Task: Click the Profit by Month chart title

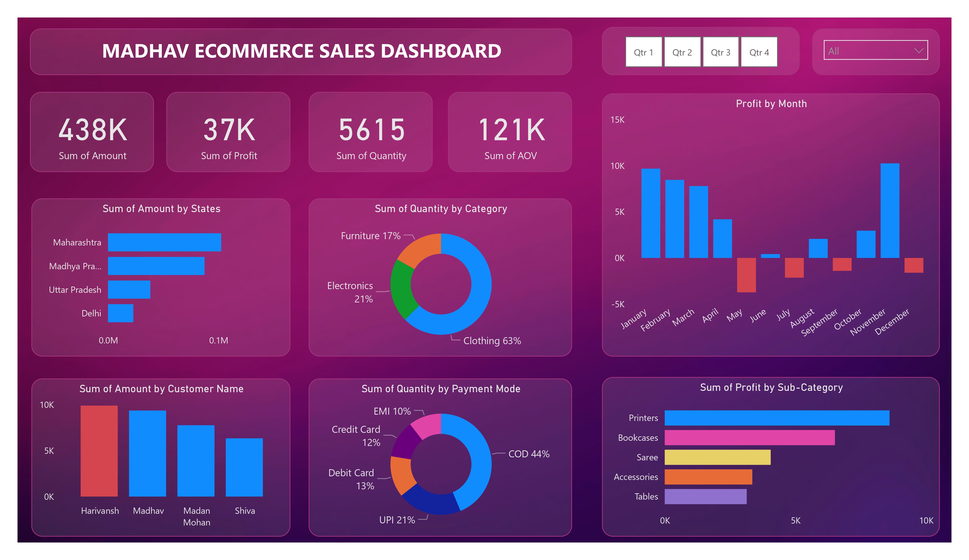Action: pos(771,104)
